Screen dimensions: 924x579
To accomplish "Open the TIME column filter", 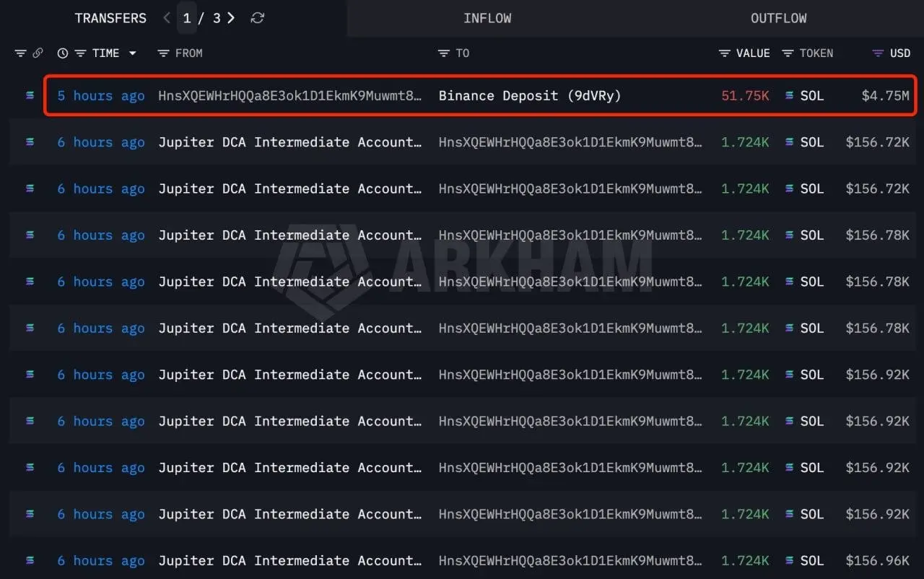I will point(80,53).
